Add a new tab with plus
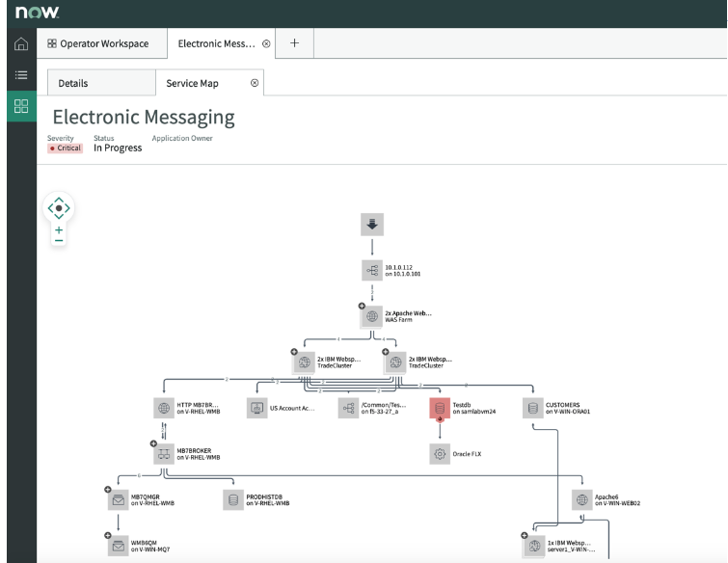This screenshot has width=728, height=563. (294, 43)
